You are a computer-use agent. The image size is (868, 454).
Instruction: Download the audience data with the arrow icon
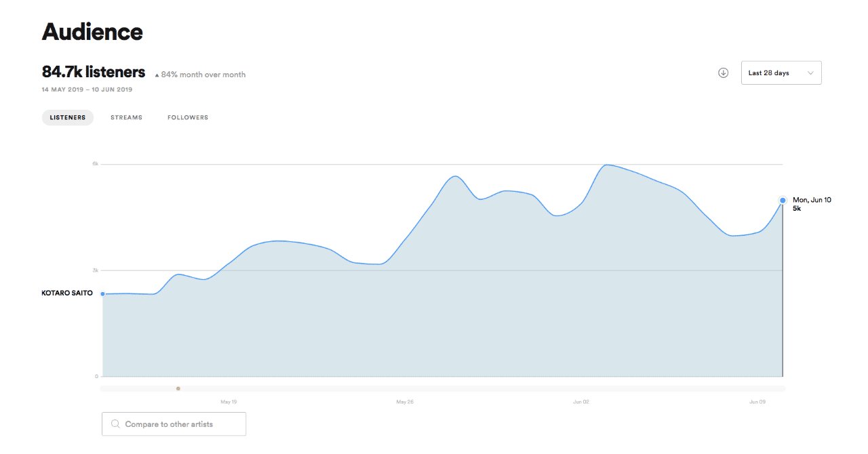(723, 73)
